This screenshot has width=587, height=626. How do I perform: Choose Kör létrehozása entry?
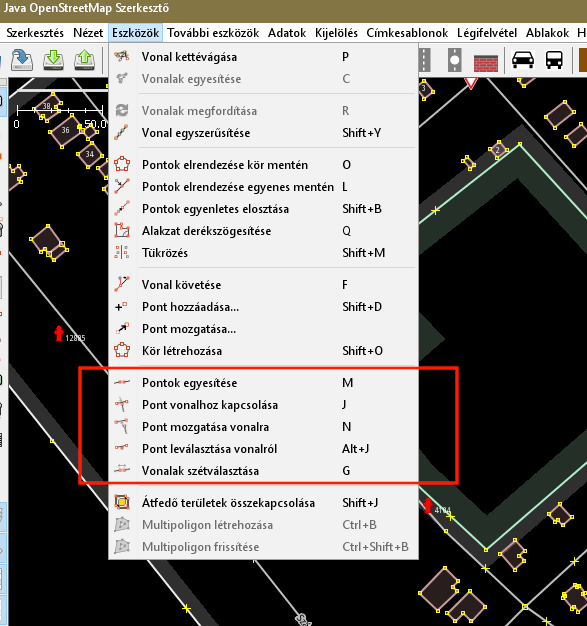tap(264, 351)
